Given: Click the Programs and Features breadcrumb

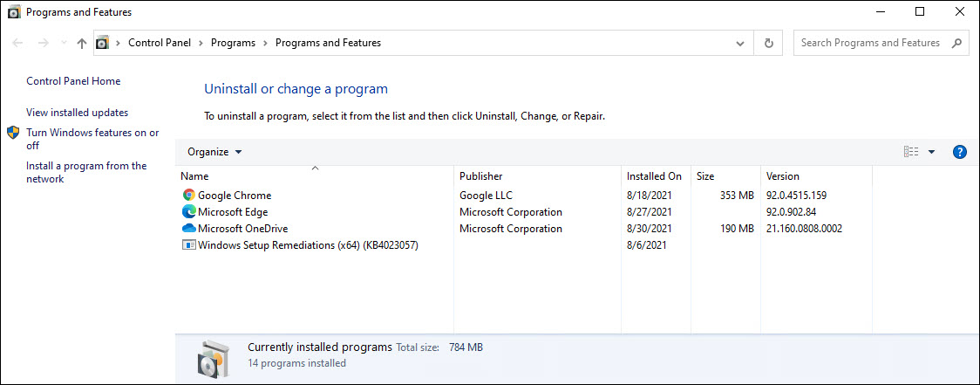Looking at the screenshot, I should tap(328, 43).
